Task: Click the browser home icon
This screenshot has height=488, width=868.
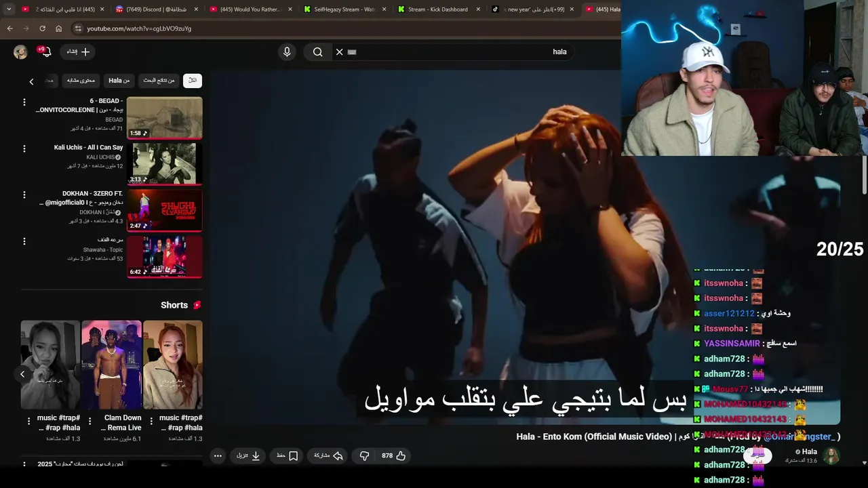Action: (x=58, y=28)
